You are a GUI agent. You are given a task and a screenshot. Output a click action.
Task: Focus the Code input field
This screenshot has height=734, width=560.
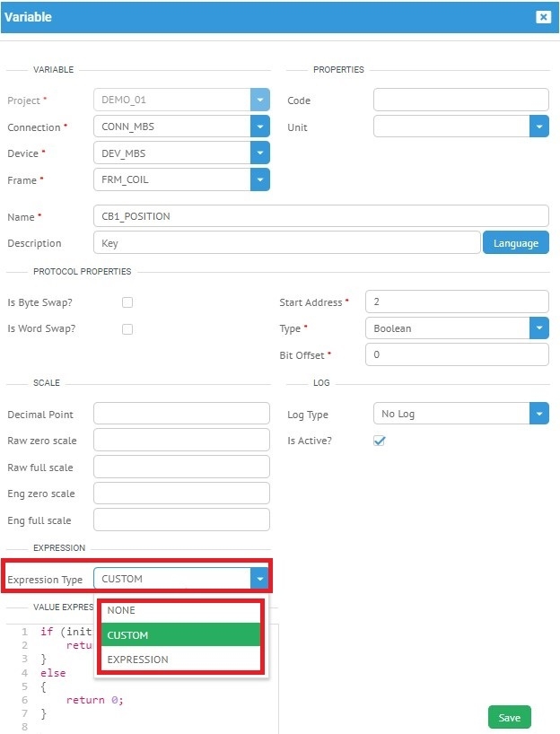click(x=460, y=100)
